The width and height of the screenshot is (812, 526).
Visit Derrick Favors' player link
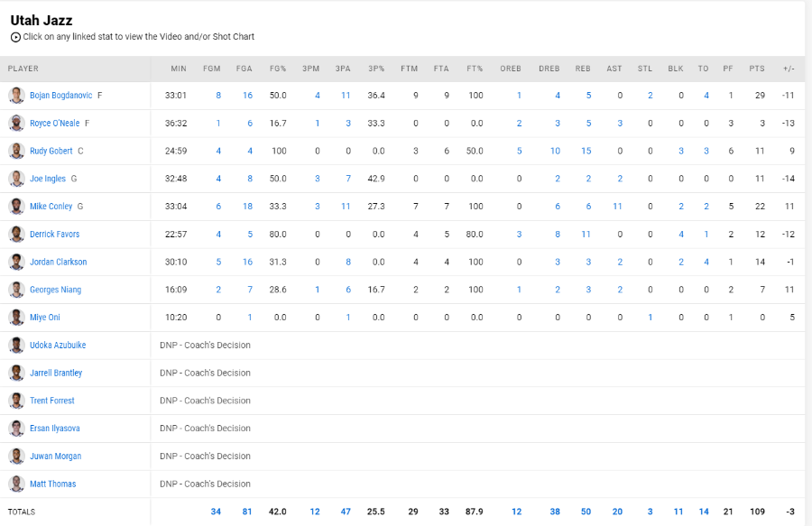pyautogui.click(x=55, y=234)
